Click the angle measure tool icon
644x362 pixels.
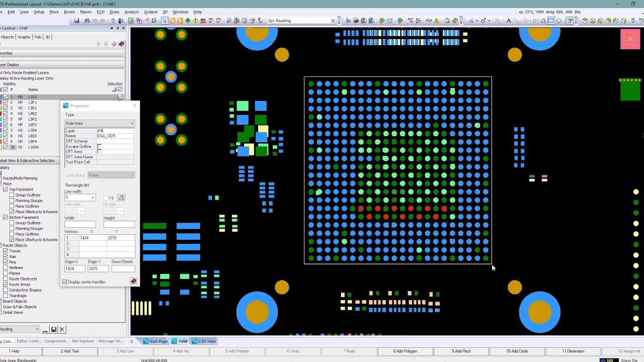[x=471, y=21]
